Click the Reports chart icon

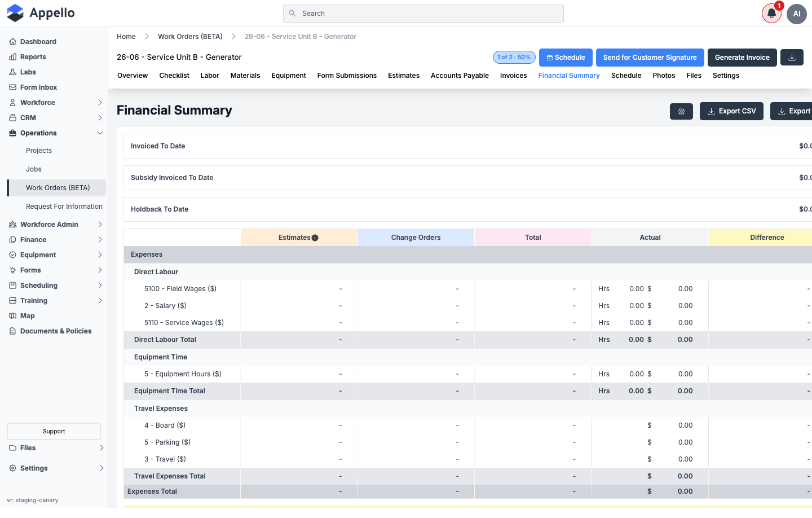click(12, 57)
